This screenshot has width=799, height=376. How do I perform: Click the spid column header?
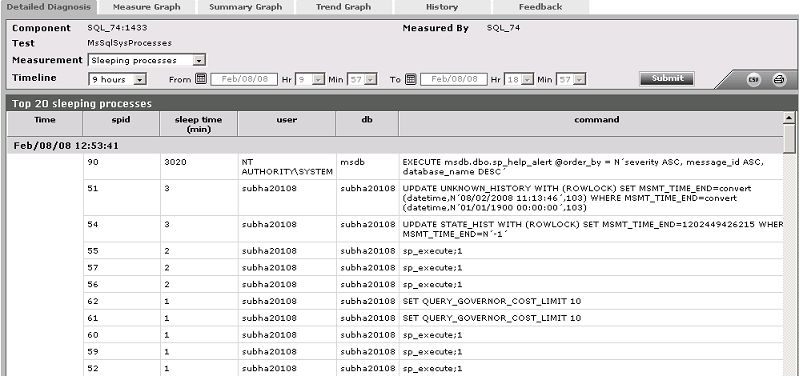click(x=121, y=124)
